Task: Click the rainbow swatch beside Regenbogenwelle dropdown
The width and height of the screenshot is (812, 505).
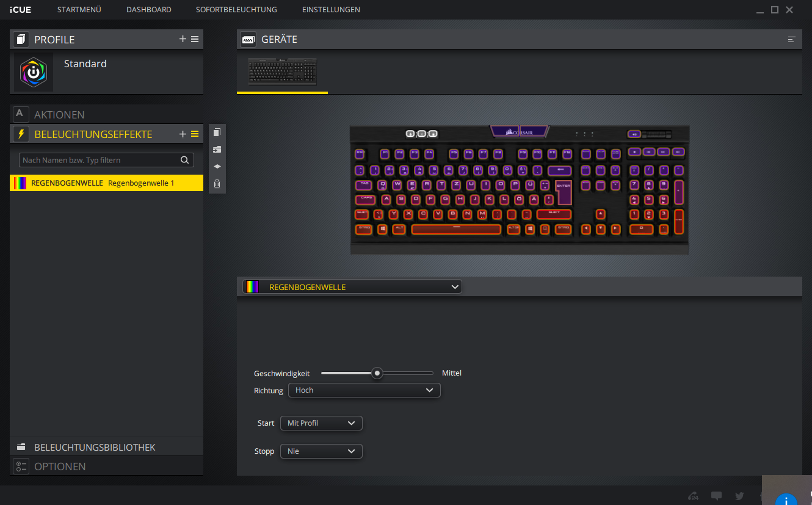Action: tap(251, 287)
